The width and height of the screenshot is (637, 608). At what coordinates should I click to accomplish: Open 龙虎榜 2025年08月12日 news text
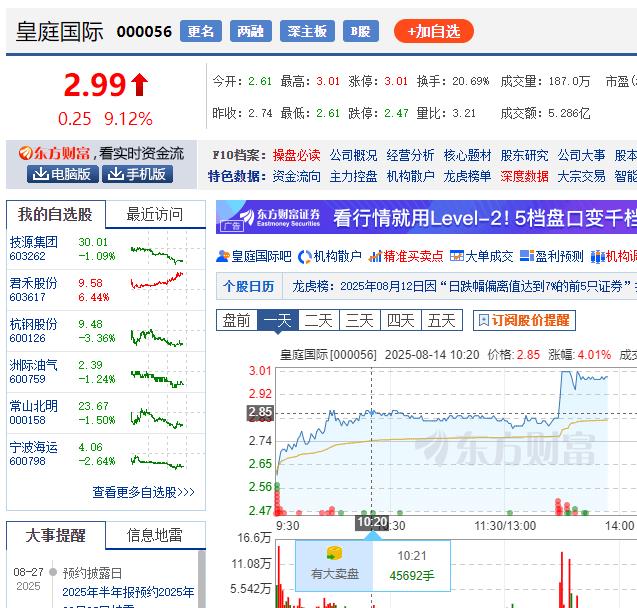pos(464,287)
